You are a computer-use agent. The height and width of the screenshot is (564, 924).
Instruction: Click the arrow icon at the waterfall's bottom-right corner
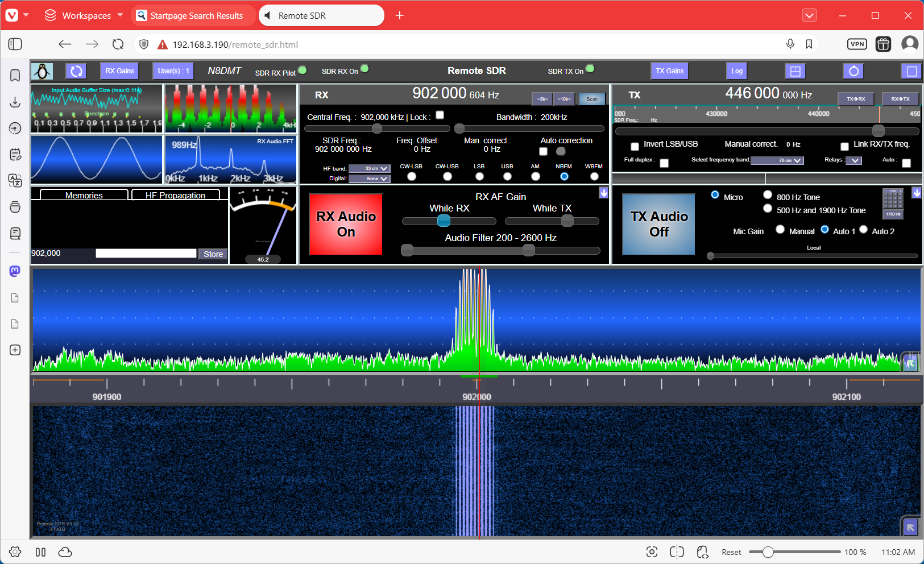910,528
